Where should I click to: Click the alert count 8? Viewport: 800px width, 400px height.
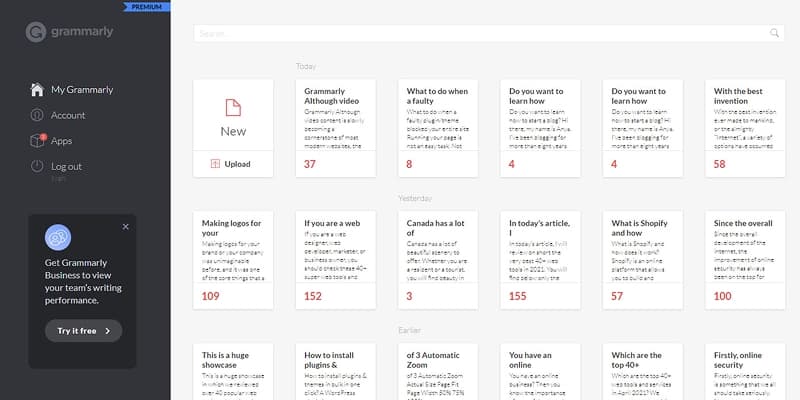[x=409, y=164]
